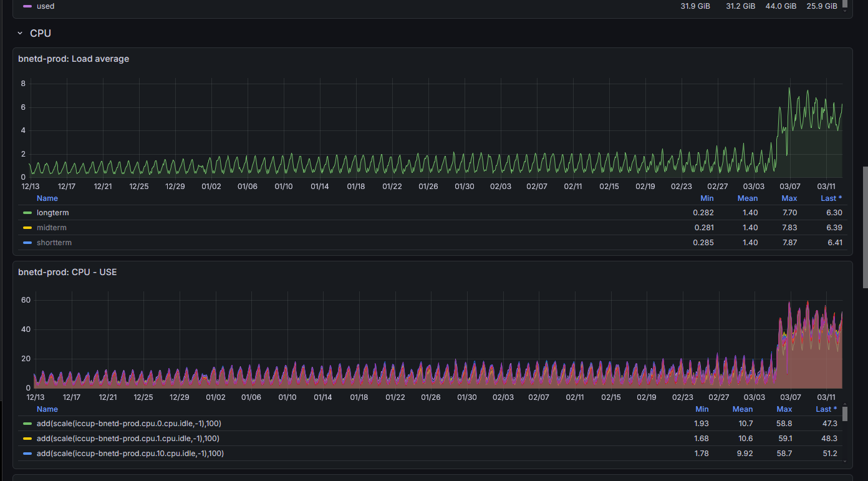Sort Load average legend by Last

tap(831, 198)
